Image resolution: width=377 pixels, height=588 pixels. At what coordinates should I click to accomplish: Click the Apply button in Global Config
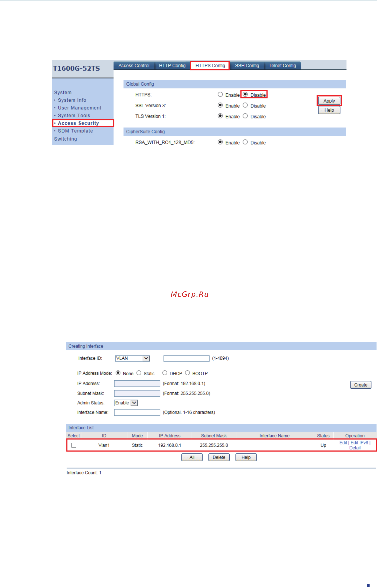pyautogui.click(x=329, y=101)
